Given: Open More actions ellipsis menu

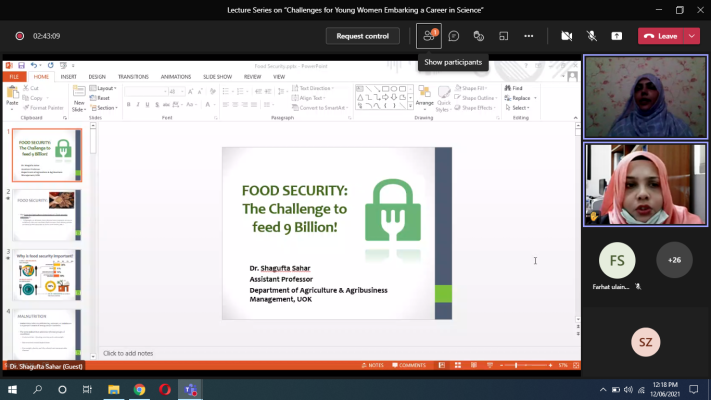Looking at the screenshot, I should click(x=529, y=36).
